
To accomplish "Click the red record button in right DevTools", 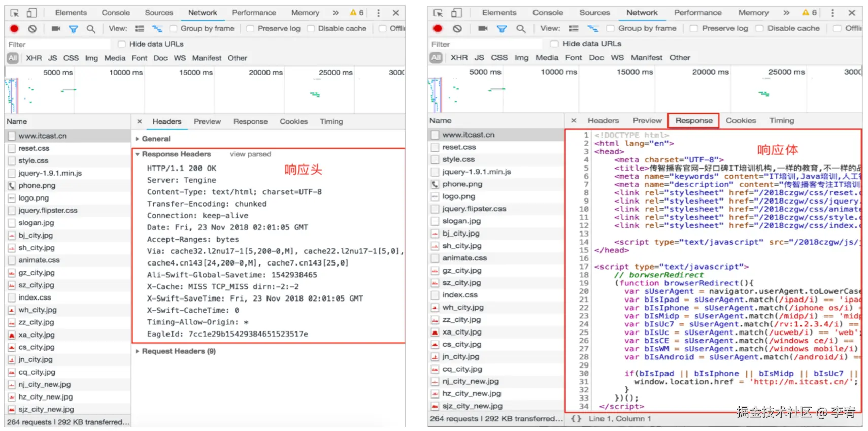I will coord(438,29).
